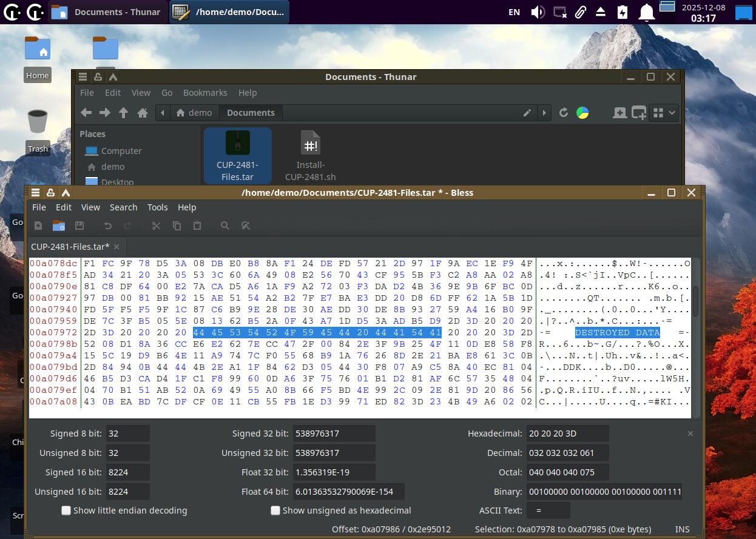
Task: Open the File menu in Bless
Action: tap(39, 207)
